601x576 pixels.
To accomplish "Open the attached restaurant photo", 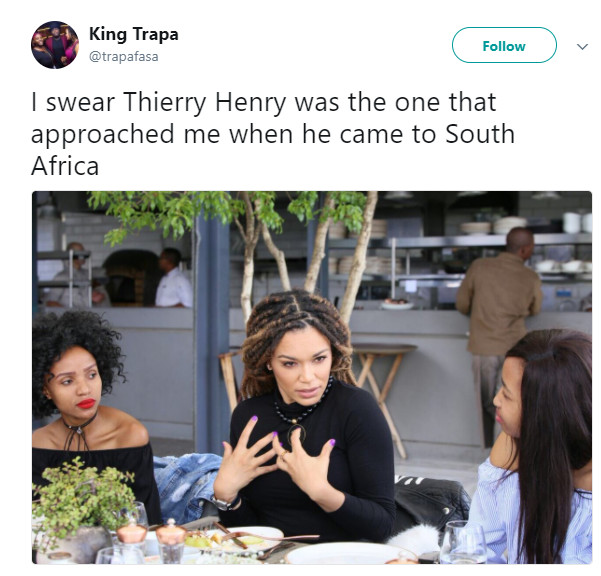I will pyautogui.click(x=312, y=377).
